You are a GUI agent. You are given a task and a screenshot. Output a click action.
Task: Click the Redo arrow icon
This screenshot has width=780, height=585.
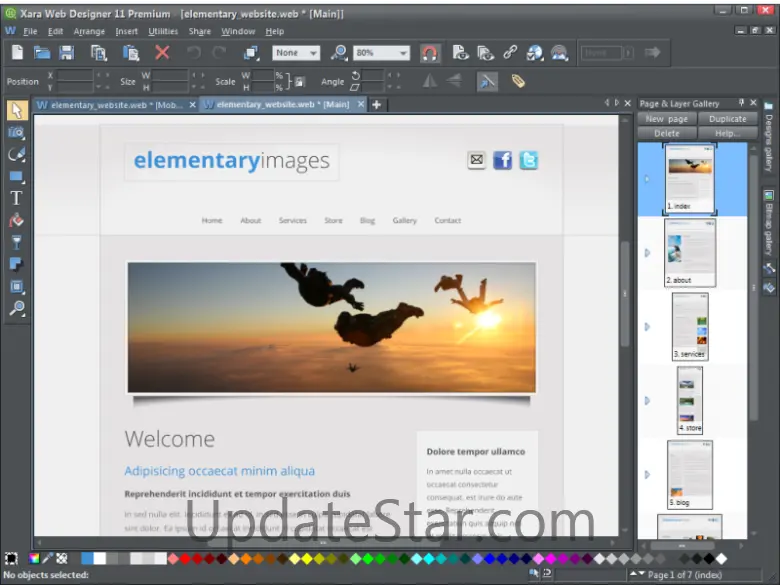point(219,52)
